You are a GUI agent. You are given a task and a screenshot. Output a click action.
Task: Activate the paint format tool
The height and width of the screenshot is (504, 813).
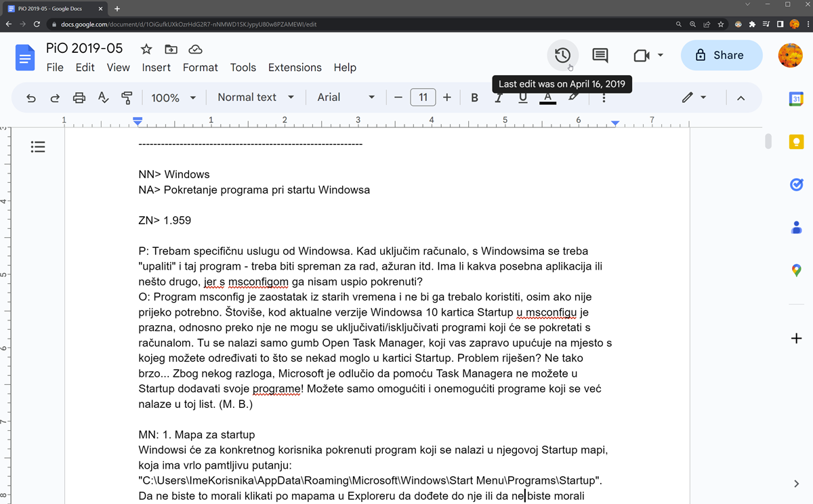tap(127, 98)
